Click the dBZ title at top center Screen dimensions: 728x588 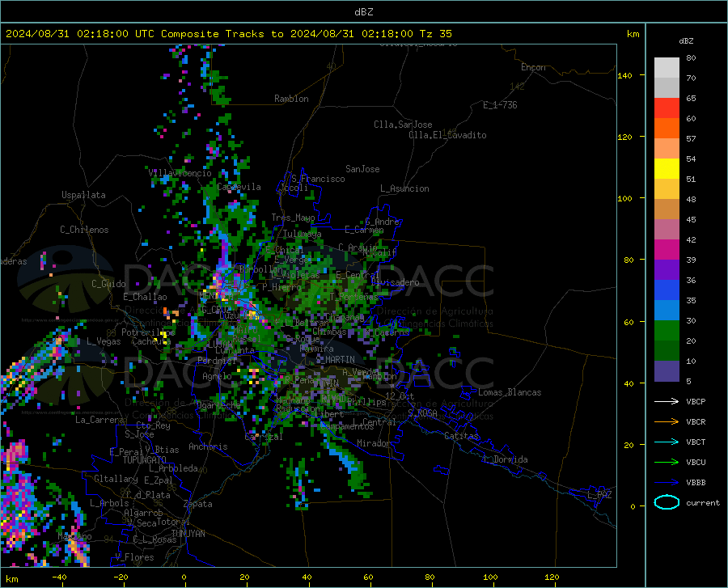(x=363, y=12)
